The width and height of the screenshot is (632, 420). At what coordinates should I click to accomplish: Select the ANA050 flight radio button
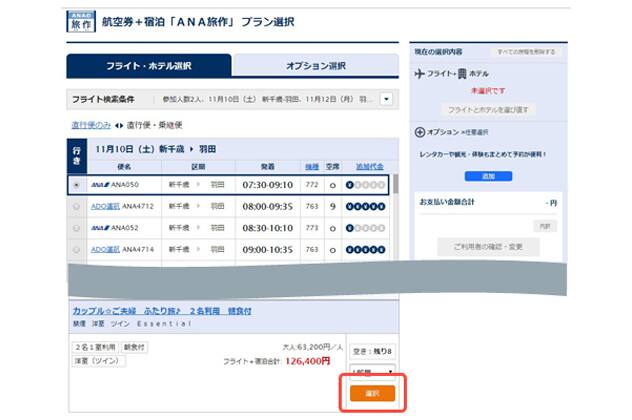coord(77,185)
